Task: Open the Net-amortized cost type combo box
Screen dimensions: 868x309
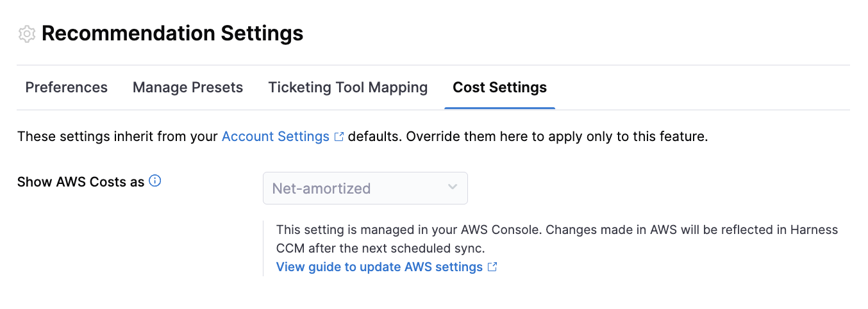Action: 365,188
